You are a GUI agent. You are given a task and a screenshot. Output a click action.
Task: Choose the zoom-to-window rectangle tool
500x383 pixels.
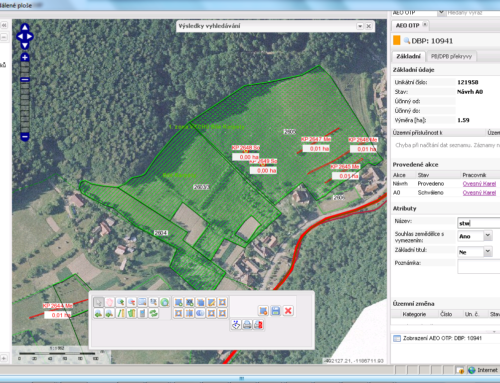(x=142, y=302)
